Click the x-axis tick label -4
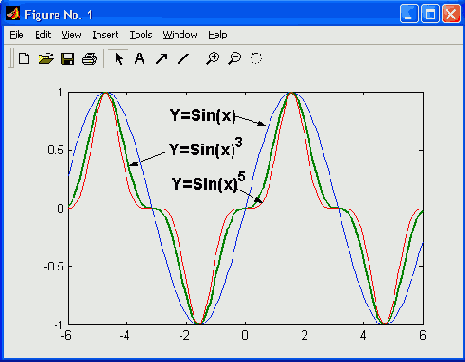Image resolution: width=465 pixels, height=362 pixels. coord(125,335)
